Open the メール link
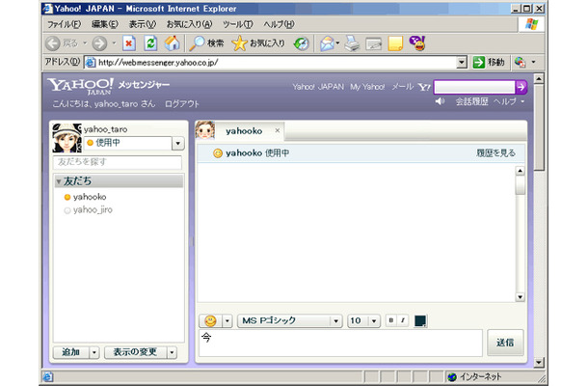Screen dimensions: 588x386 [x=402, y=87]
